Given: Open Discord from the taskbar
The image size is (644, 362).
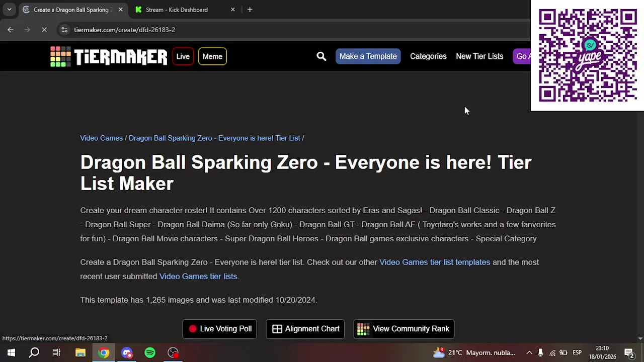Looking at the screenshot, I should pyautogui.click(x=127, y=352).
